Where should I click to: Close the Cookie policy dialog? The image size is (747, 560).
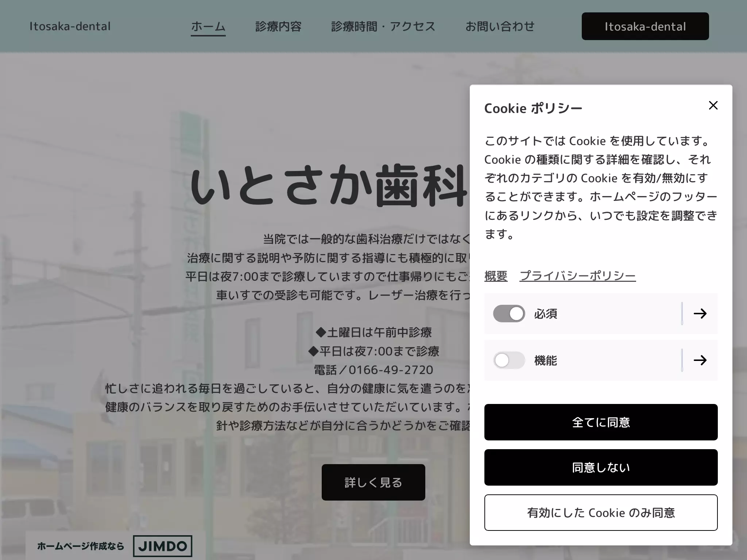(713, 105)
